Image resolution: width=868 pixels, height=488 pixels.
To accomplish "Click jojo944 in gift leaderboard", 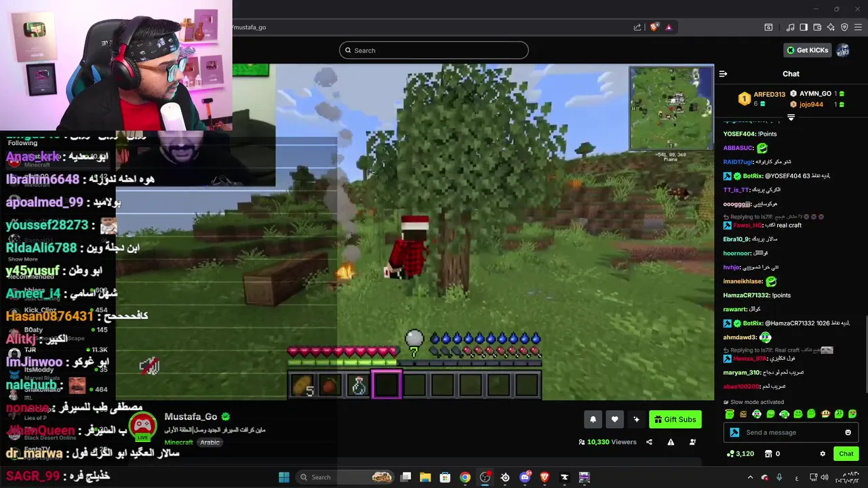I will click(811, 104).
